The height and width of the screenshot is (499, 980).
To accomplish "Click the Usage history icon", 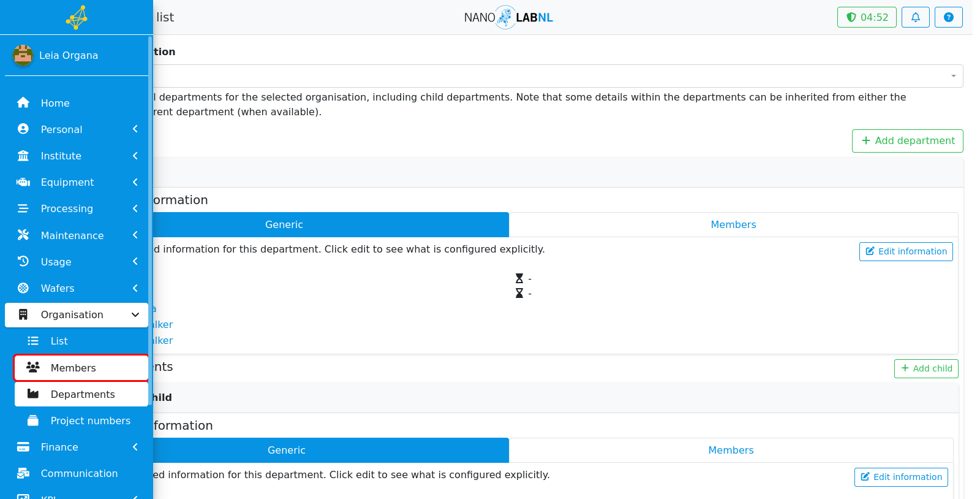I will 23,261.
